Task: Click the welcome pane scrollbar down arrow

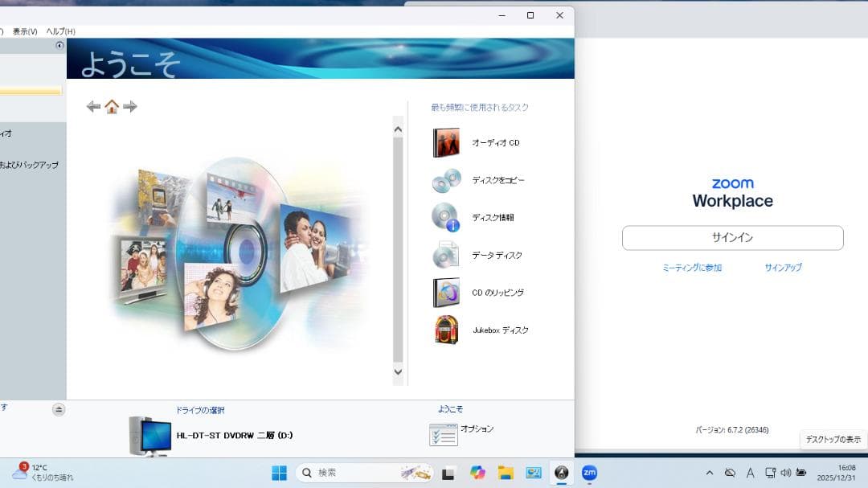Action: [397, 371]
